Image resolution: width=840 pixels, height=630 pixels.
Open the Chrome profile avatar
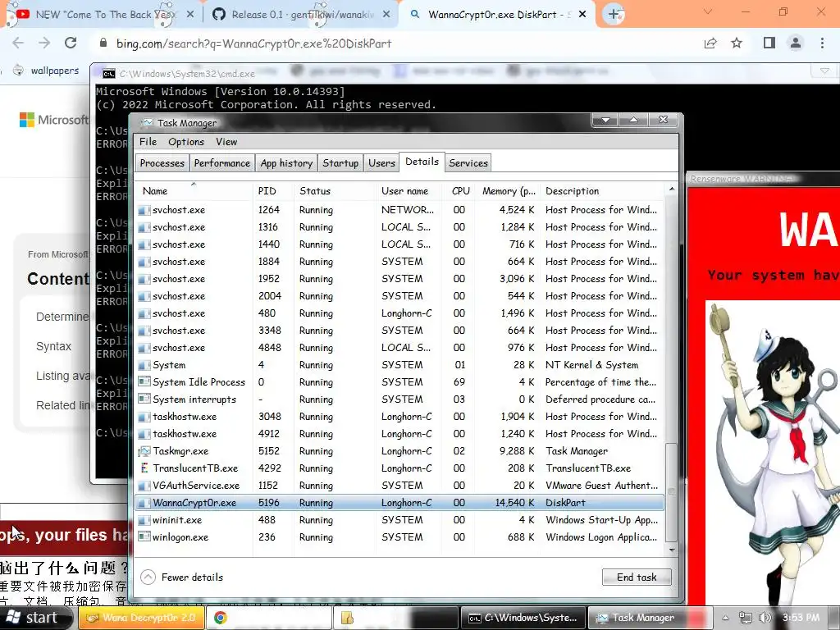pyautogui.click(x=796, y=43)
